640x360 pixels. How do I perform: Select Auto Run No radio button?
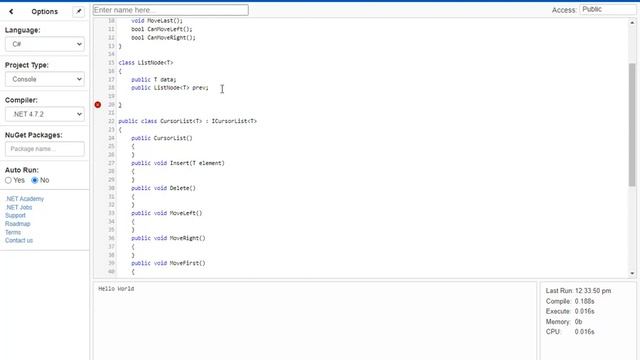tap(35, 180)
